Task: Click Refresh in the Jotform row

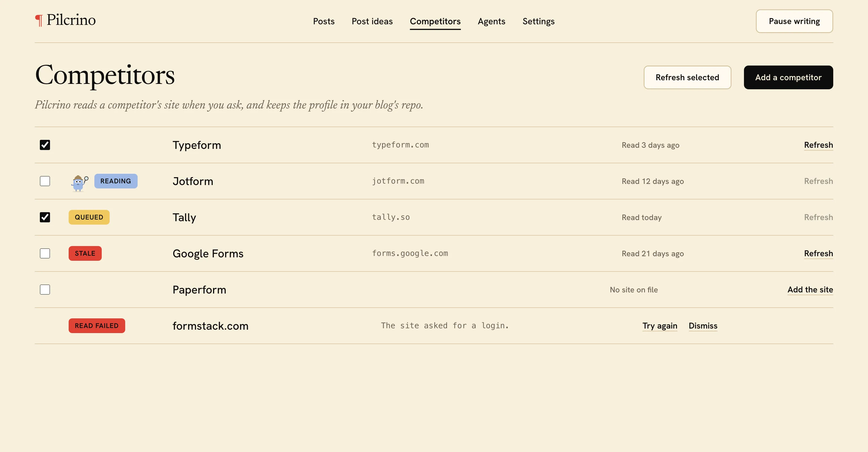Action: tap(818, 181)
